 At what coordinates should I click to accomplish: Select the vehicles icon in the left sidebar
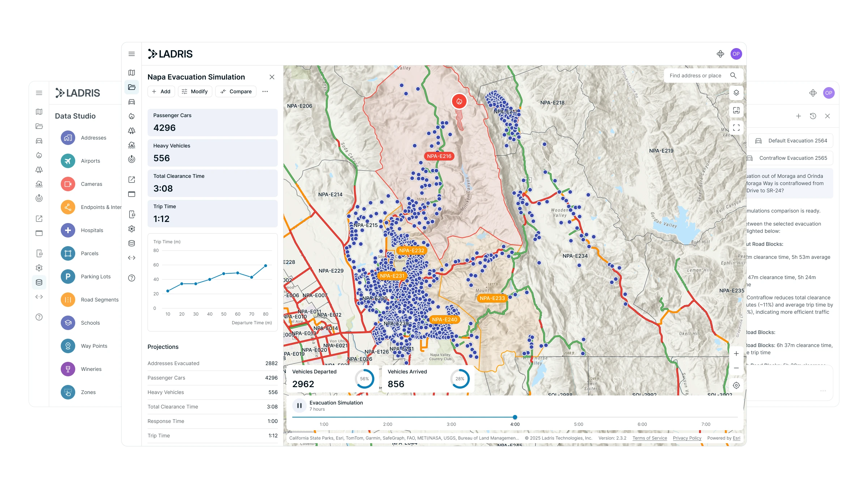pyautogui.click(x=132, y=102)
